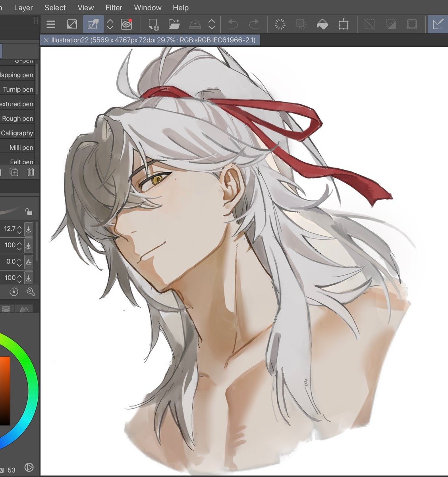Open dynamics button on first 100 row

pos(29,245)
